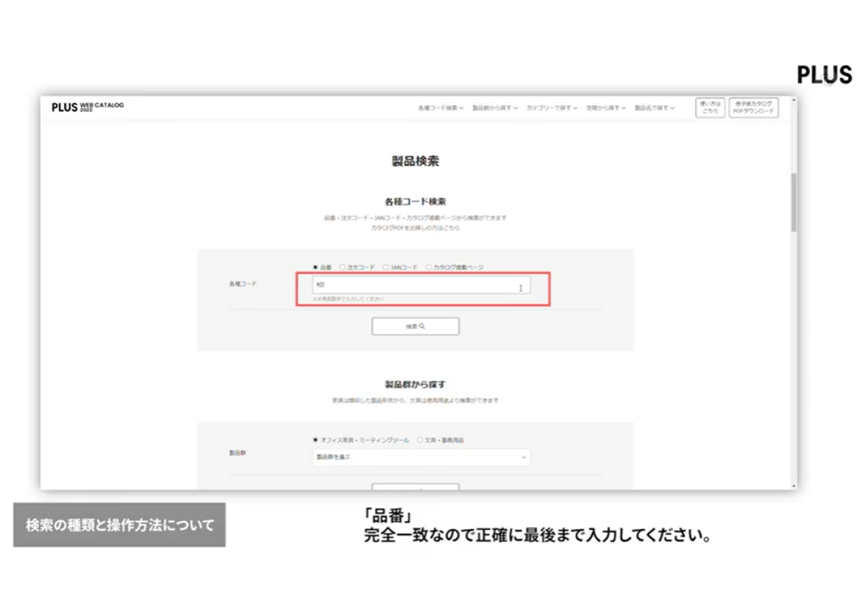Image resolution: width=857 pixels, height=616 pixels.
Task: Open the 空間から探す header menu
Action: pyautogui.click(x=606, y=108)
